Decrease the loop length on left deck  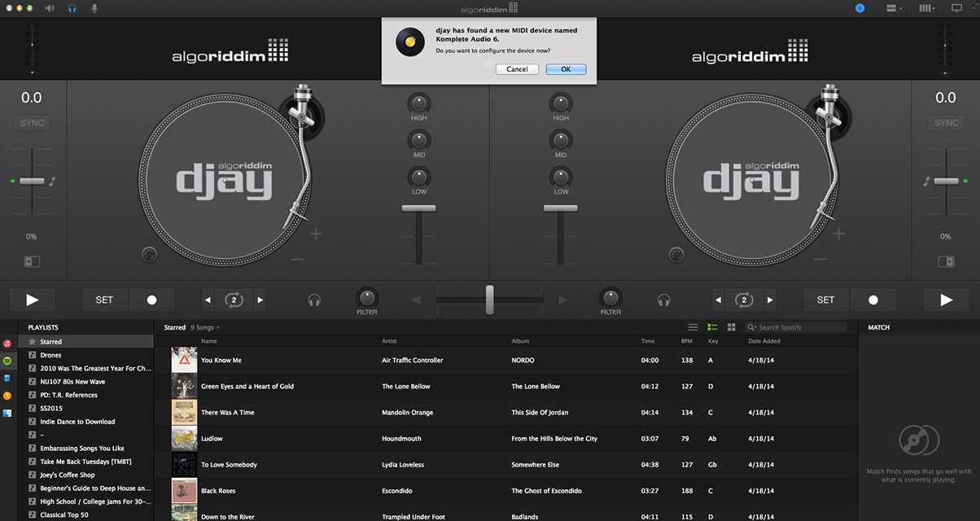(x=208, y=300)
